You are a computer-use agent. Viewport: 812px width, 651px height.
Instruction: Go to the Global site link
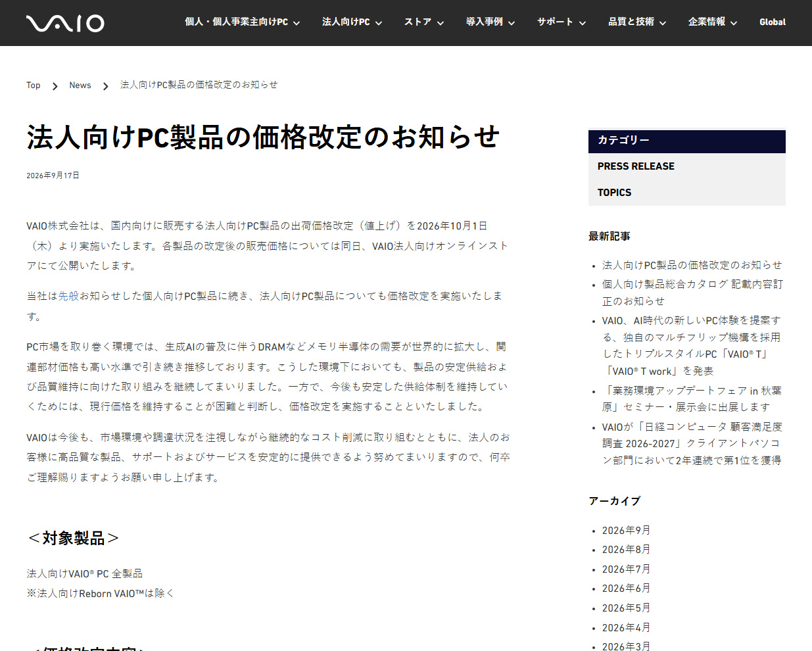pos(773,22)
